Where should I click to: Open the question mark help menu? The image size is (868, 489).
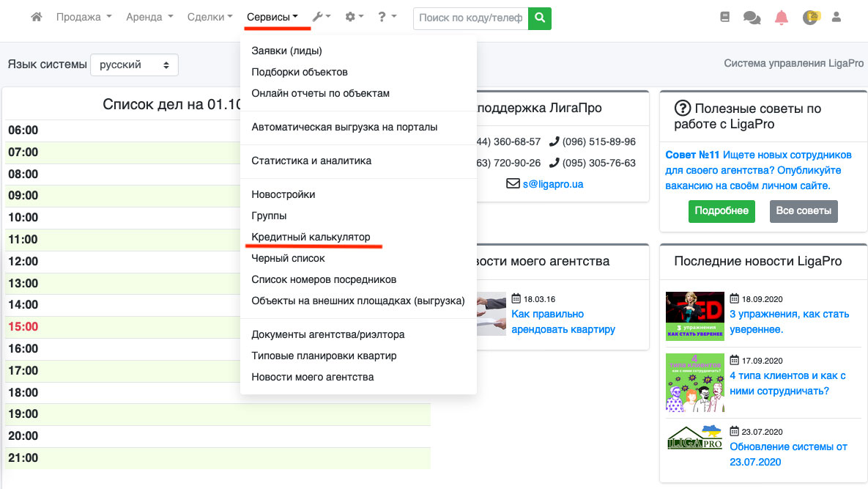(x=387, y=17)
